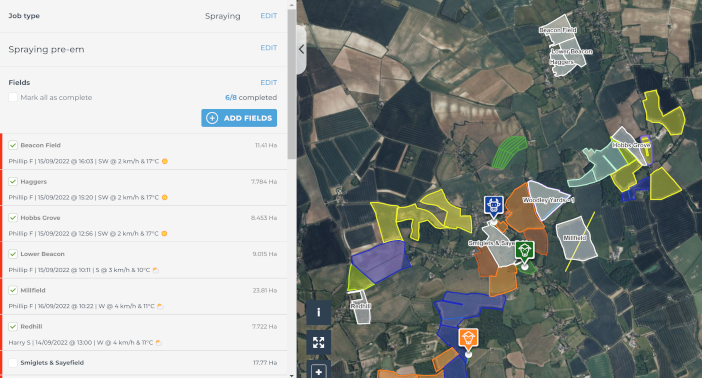Edit the Job type setting
Viewport: 702px width, 378px height.
point(269,16)
